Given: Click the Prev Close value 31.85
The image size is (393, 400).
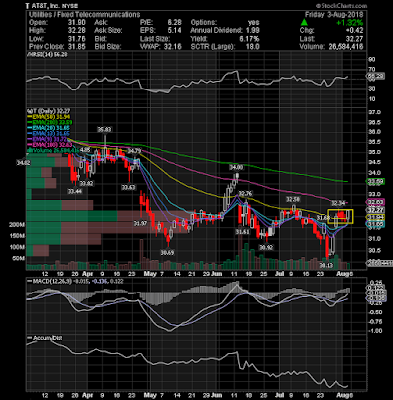Looking at the screenshot, I should [x=77, y=47].
